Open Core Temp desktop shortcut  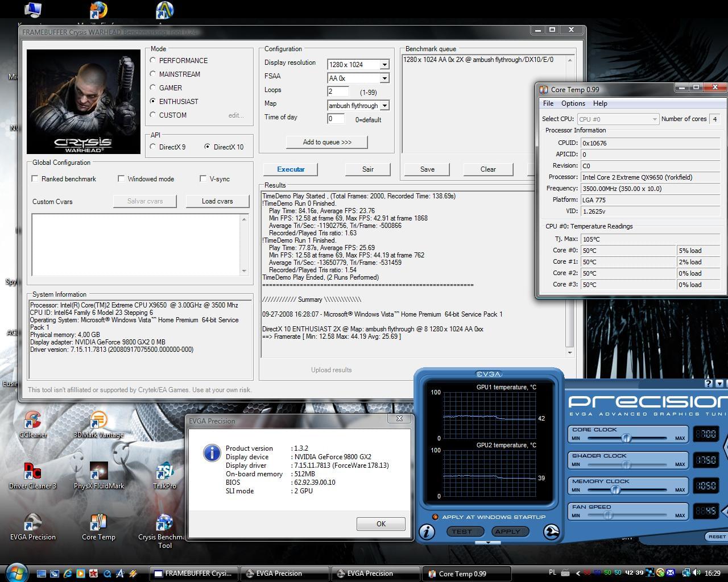98,526
